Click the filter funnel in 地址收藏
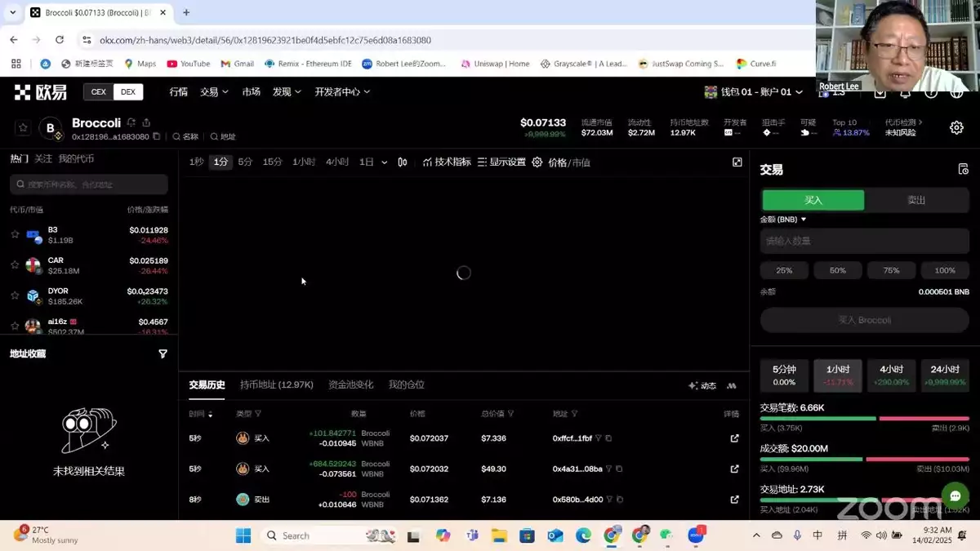This screenshot has height=551, width=980. click(x=163, y=353)
